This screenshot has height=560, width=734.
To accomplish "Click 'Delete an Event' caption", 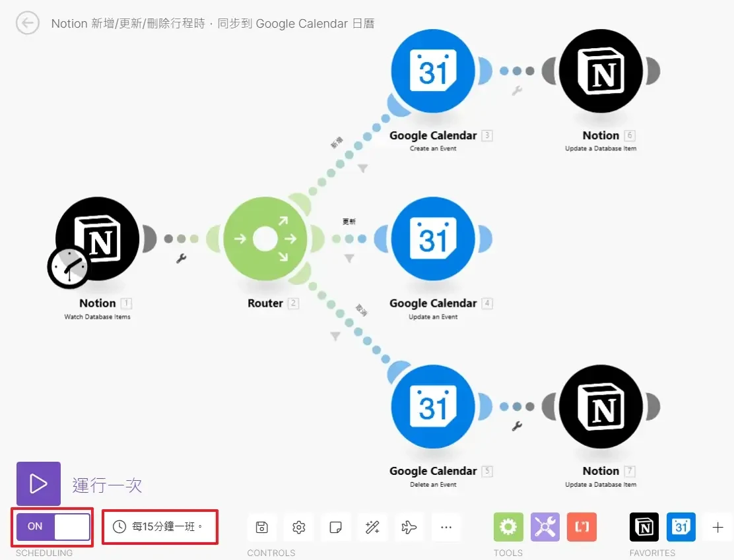I will click(433, 485).
